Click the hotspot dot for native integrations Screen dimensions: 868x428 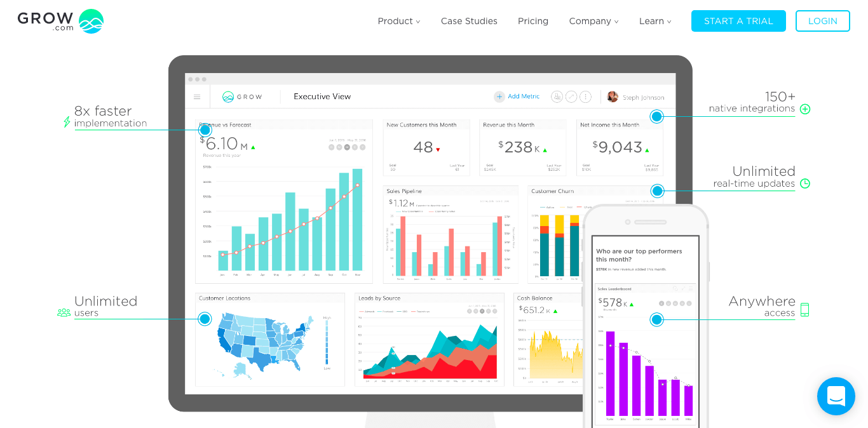(657, 116)
